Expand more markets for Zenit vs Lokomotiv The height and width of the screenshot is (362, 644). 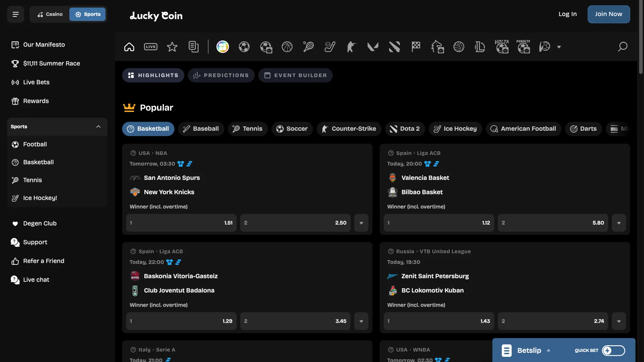(619, 321)
